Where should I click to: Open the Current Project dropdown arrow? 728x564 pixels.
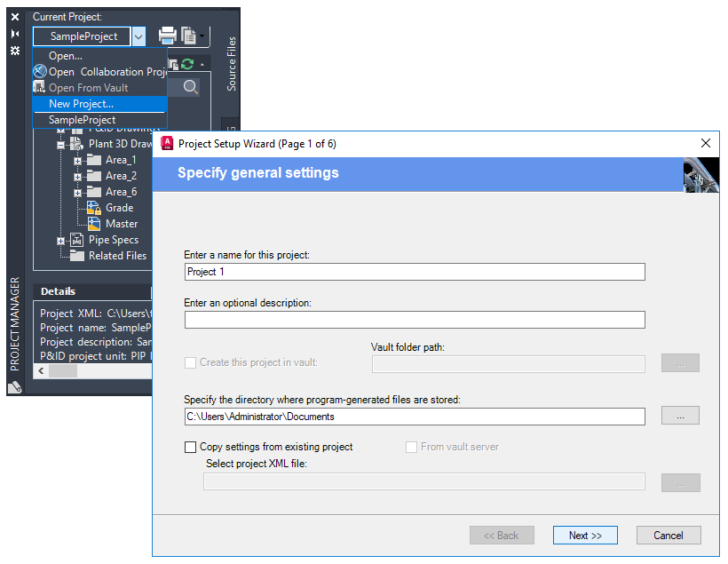pos(138,36)
